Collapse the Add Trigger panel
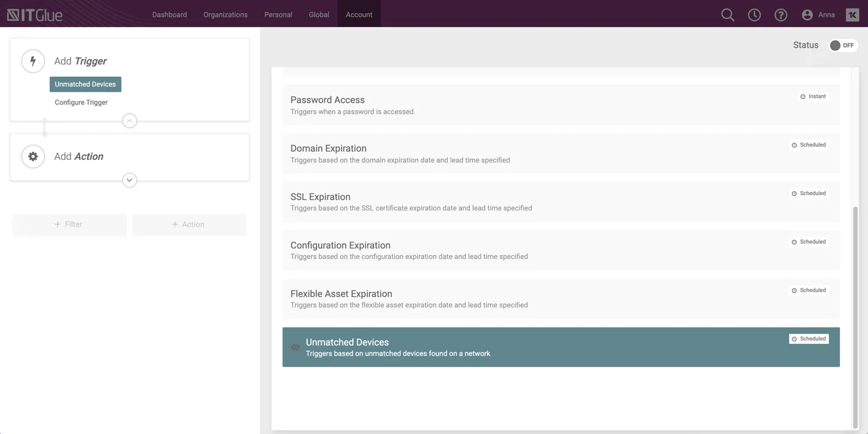Viewport: 868px width, 434px height. point(129,121)
